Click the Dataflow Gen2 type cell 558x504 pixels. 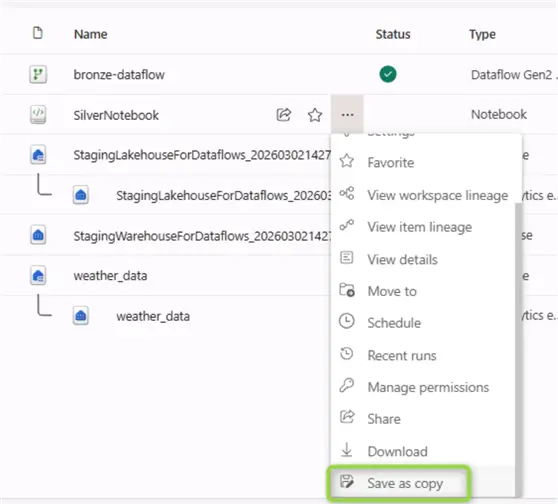coord(514,75)
